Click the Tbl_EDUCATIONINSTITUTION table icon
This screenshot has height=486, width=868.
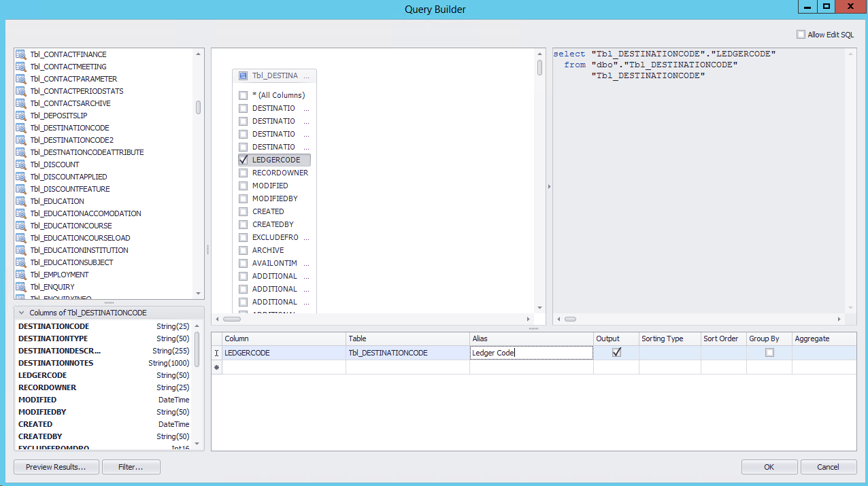coord(20,250)
